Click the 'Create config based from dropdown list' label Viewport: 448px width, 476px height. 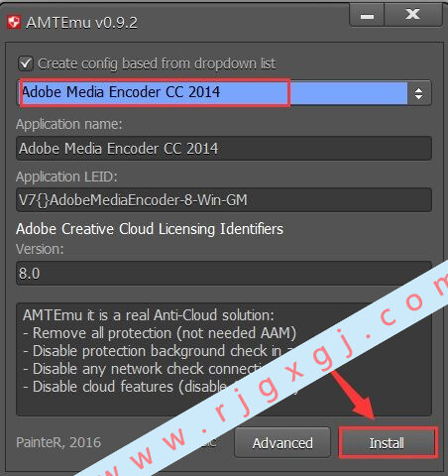tap(157, 63)
